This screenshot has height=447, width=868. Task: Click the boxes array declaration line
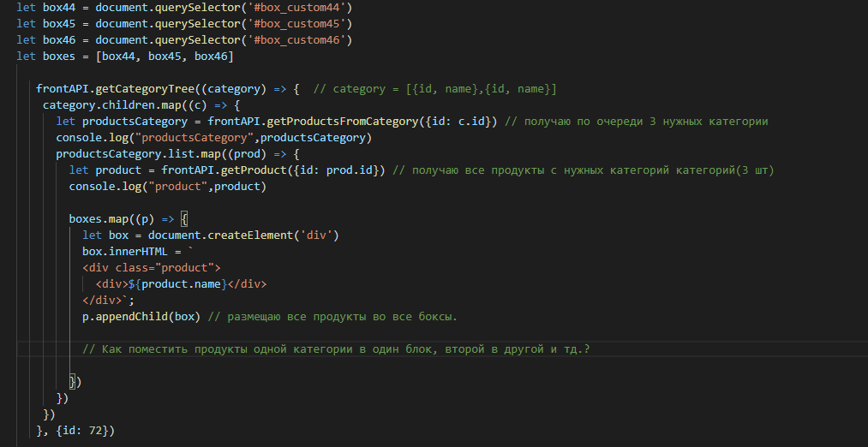(125, 57)
